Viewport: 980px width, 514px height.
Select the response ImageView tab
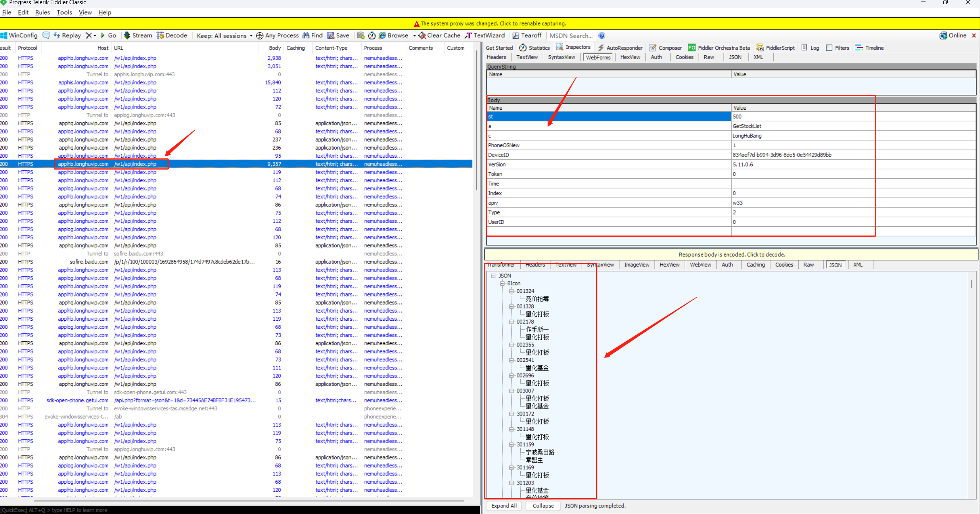pos(636,265)
